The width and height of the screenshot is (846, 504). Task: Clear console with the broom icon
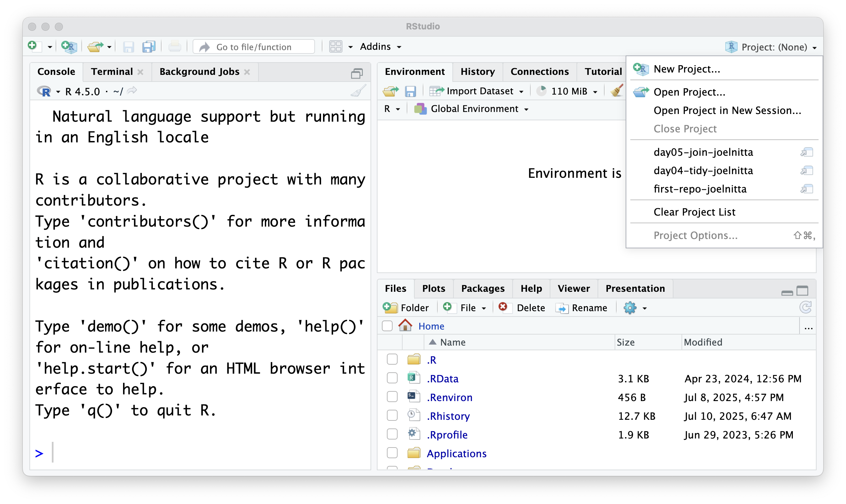(x=358, y=91)
